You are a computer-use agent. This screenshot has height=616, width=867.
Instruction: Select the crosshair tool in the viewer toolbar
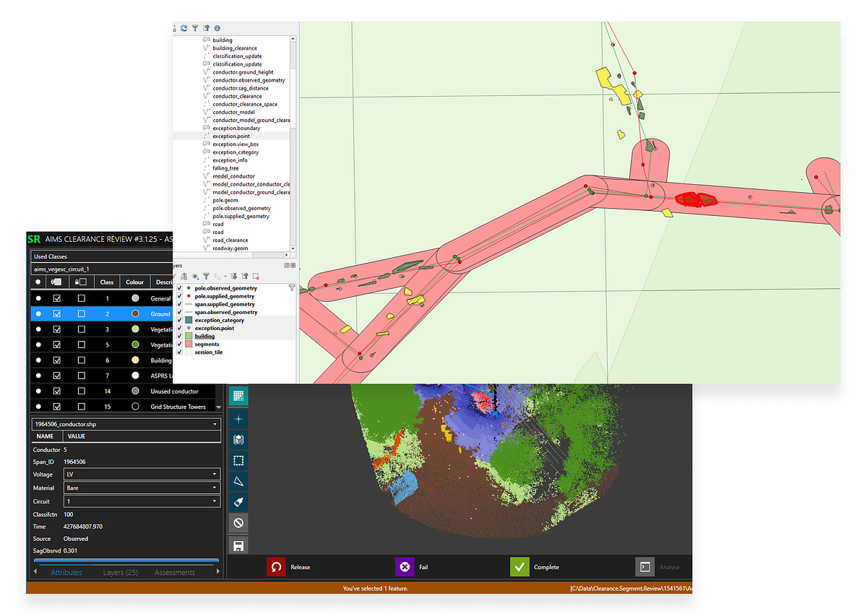tap(238, 419)
